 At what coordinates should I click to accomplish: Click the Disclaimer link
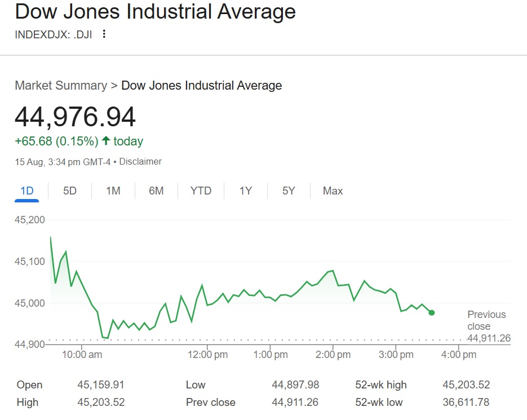click(x=140, y=161)
